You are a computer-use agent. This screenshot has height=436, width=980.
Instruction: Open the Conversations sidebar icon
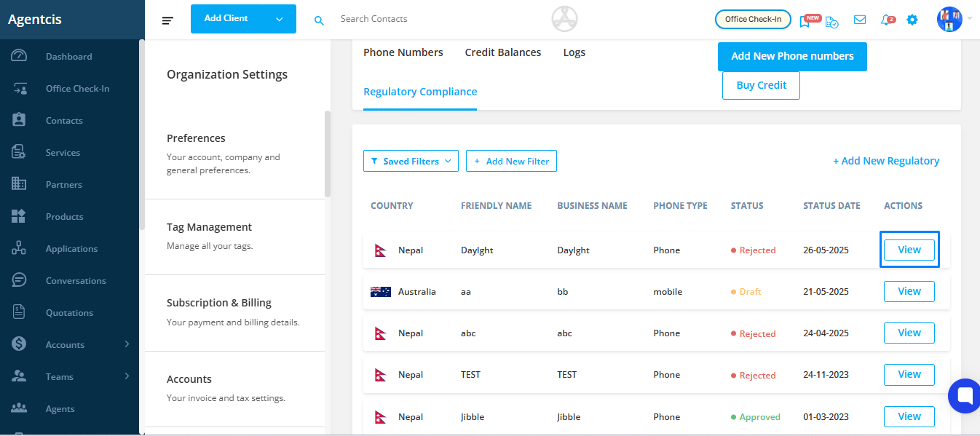coord(19,280)
